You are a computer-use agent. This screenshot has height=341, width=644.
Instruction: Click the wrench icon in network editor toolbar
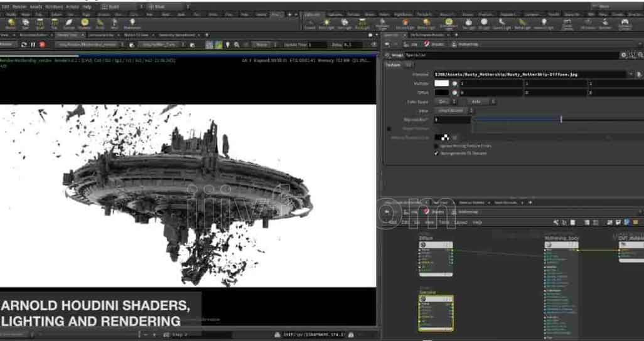(556, 222)
